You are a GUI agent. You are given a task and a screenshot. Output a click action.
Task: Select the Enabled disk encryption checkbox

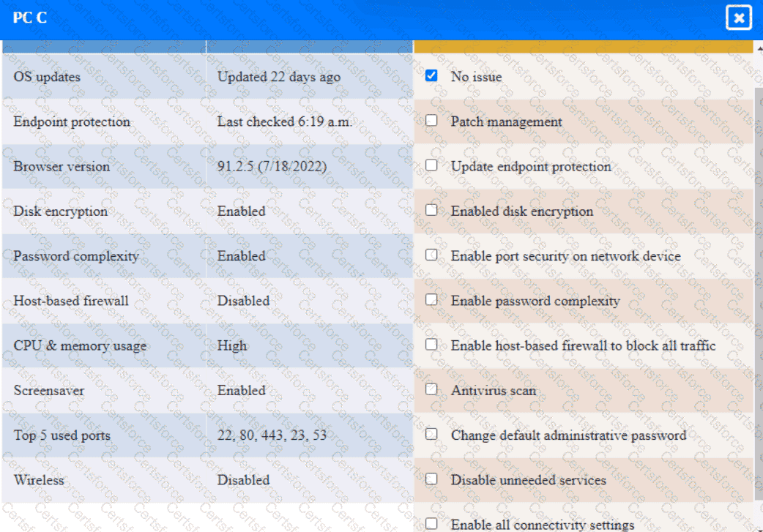[x=431, y=210]
